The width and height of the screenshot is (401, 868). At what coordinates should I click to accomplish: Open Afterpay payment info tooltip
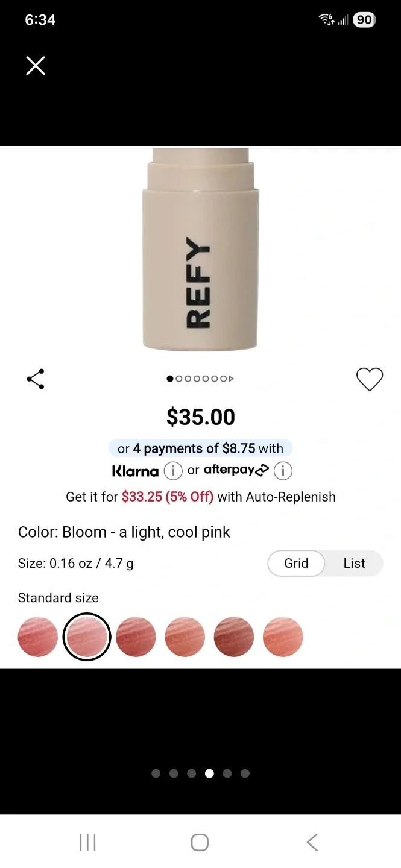click(282, 471)
